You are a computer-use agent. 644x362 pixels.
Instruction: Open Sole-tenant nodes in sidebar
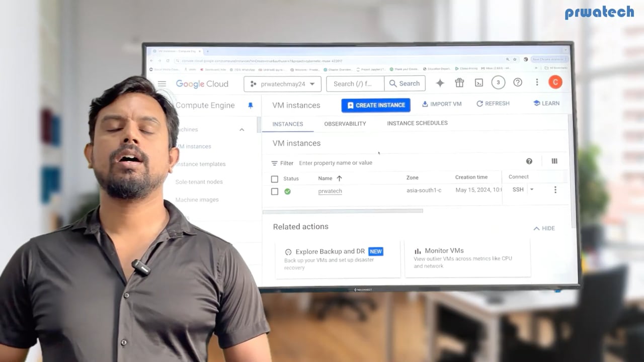pos(199,182)
